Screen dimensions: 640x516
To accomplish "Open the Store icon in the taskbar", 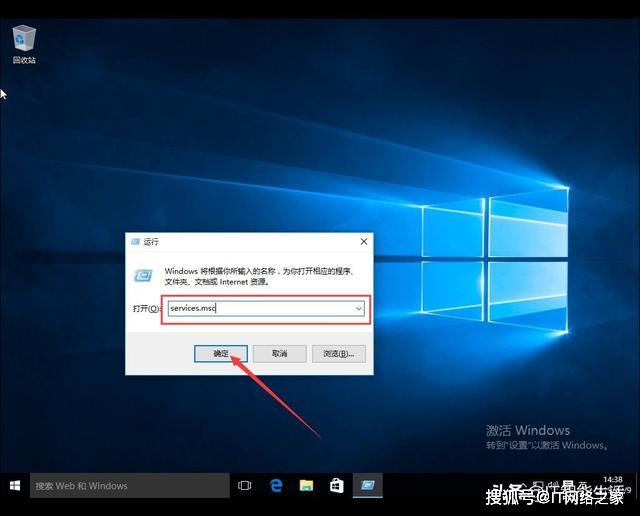I will 337,485.
